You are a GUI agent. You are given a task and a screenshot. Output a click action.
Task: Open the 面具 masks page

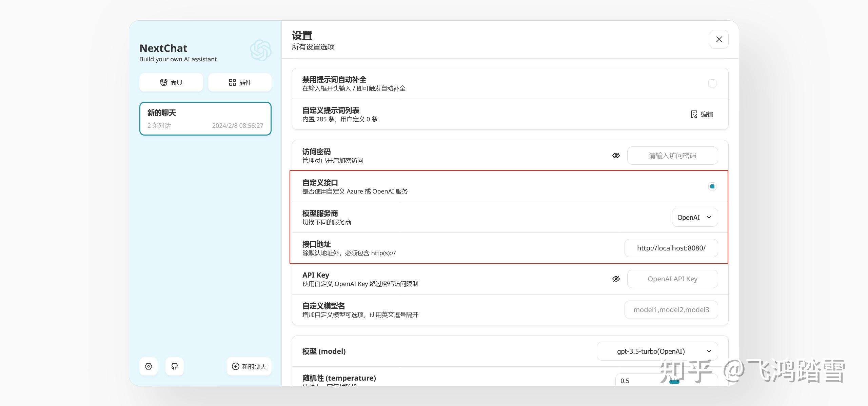tap(171, 82)
